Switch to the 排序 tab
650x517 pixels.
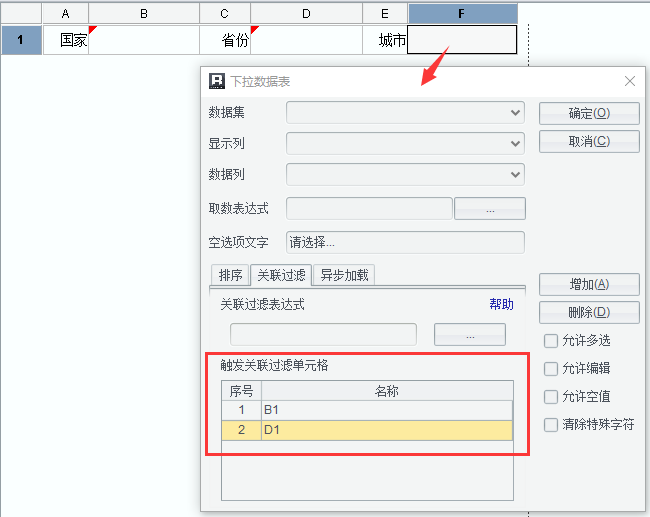[230, 275]
